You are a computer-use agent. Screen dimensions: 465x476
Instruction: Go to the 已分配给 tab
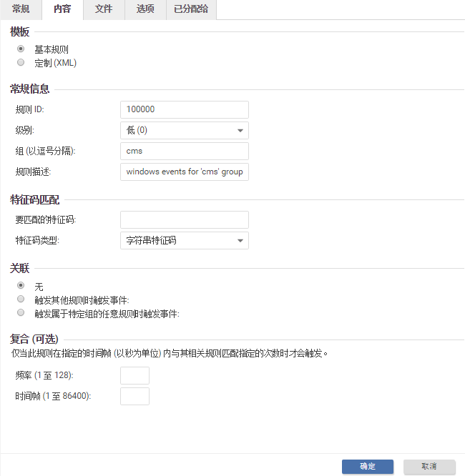click(x=191, y=10)
